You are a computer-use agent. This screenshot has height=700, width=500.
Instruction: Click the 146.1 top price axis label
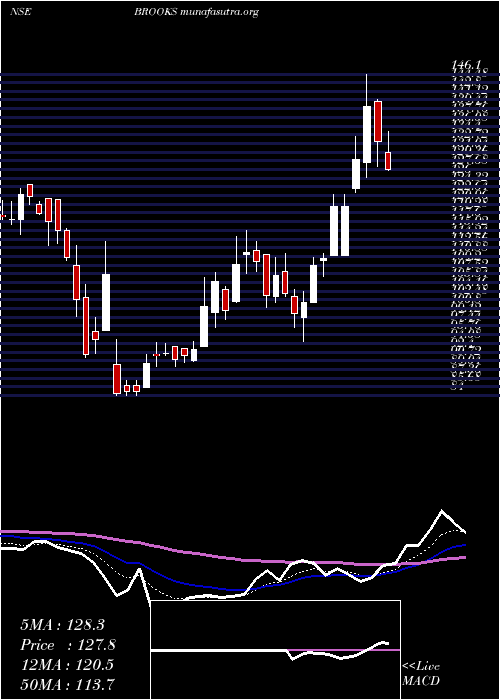point(468,66)
